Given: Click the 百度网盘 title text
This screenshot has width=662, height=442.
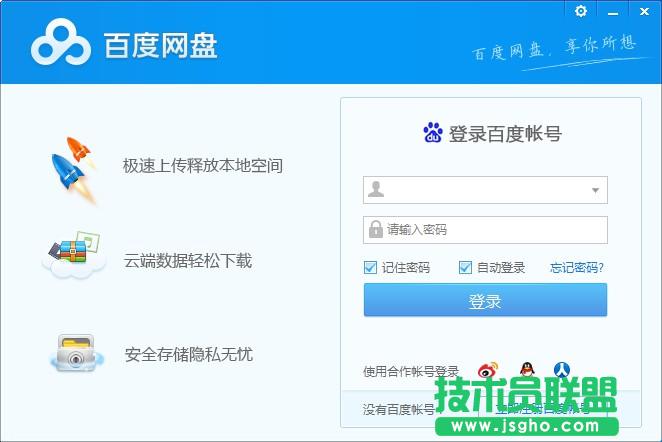Looking at the screenshot, I should coord(160,45).
